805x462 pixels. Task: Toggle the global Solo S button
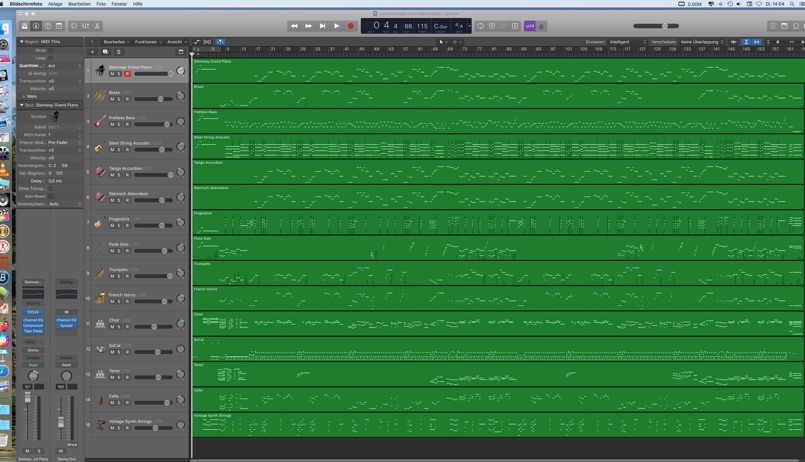click(119, 52)
